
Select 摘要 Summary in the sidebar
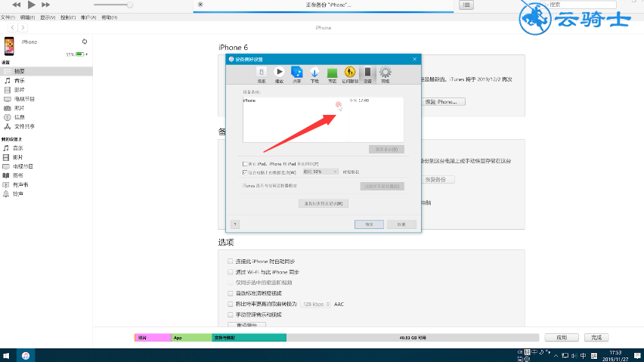pos(46,71)
